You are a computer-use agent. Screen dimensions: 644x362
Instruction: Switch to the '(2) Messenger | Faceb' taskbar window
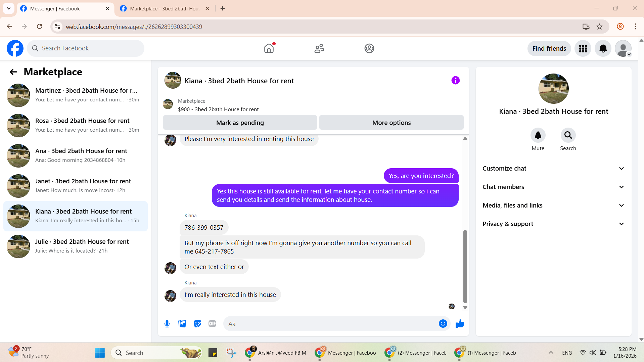click(x=416, y=353)
